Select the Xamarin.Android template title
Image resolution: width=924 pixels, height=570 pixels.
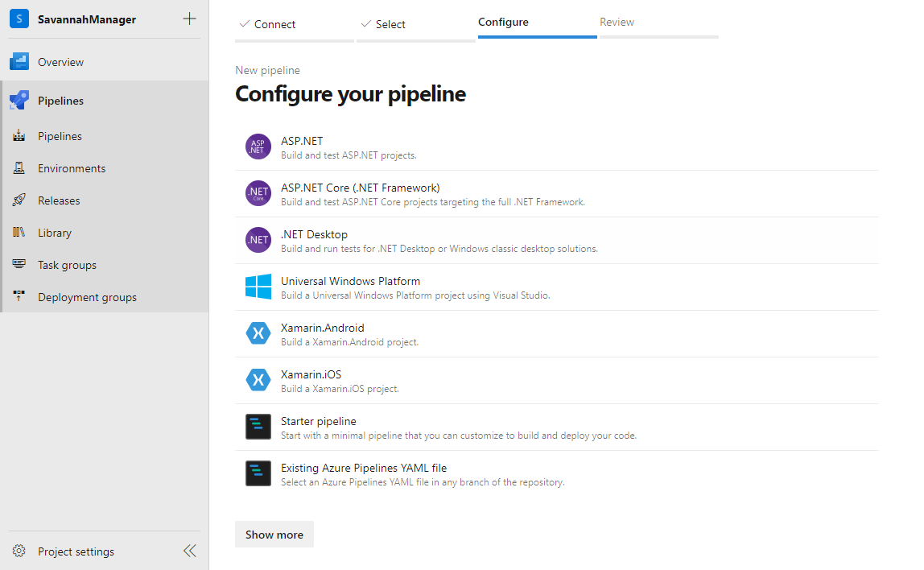pyautogui.click(x=322, y=328)
